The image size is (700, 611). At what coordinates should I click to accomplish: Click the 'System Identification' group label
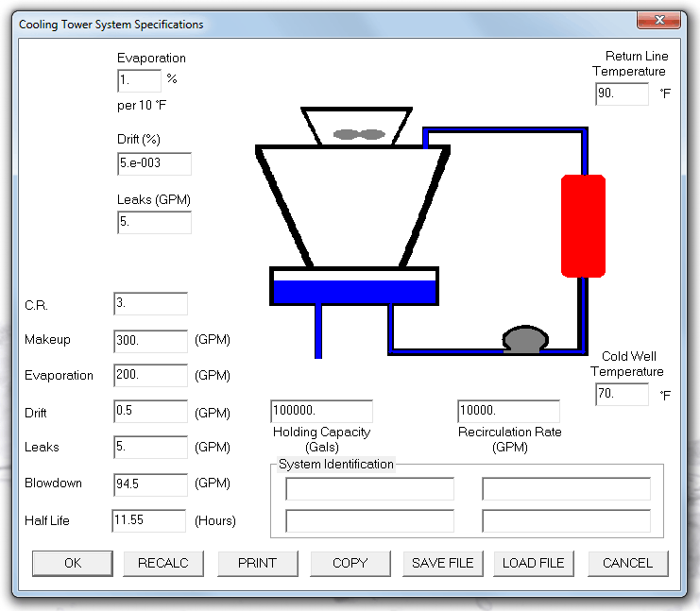[335, 465]
